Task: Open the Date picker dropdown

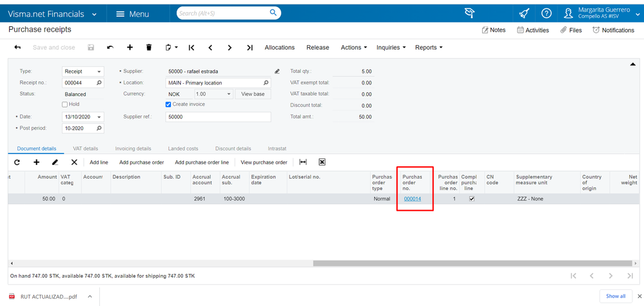Action: [99, 117]
